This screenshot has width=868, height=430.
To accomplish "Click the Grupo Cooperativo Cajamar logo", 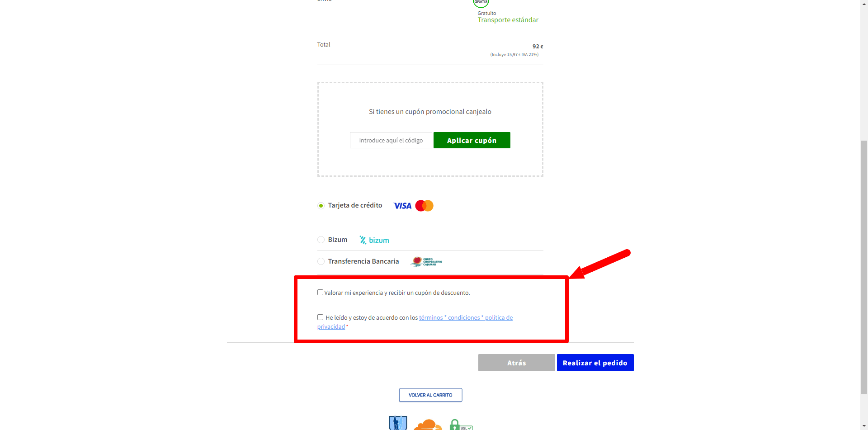I will tap(426, 261).
